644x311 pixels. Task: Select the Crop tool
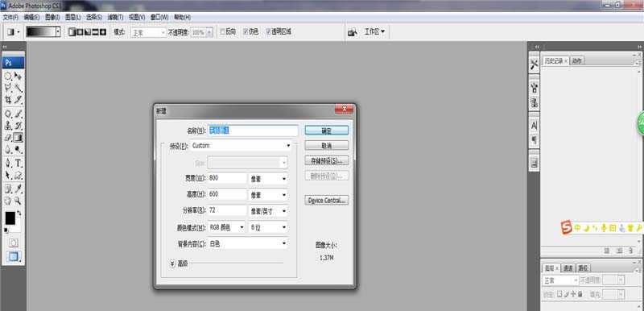click(8, 100)
